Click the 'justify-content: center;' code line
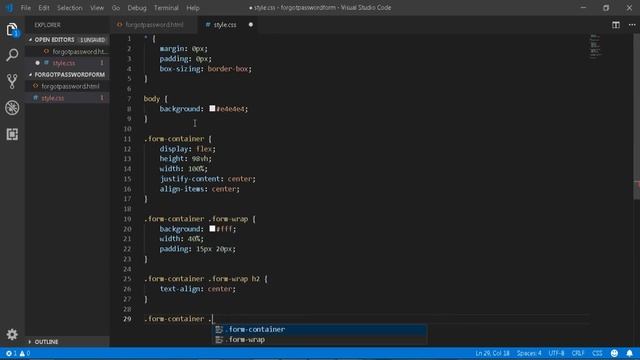The height and width of the screenshot is (360, 640). click(207, 179)
